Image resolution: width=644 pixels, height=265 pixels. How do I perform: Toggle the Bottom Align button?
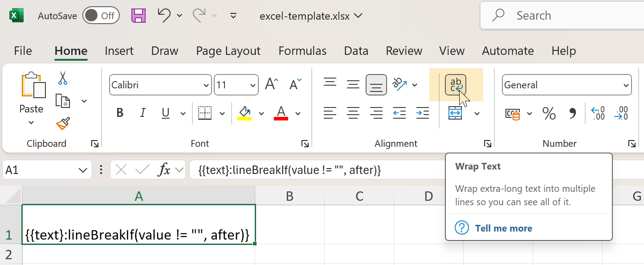point(376,85)
